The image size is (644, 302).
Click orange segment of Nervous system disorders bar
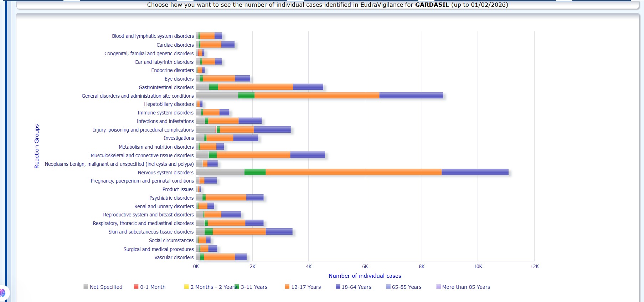point(353,172)
